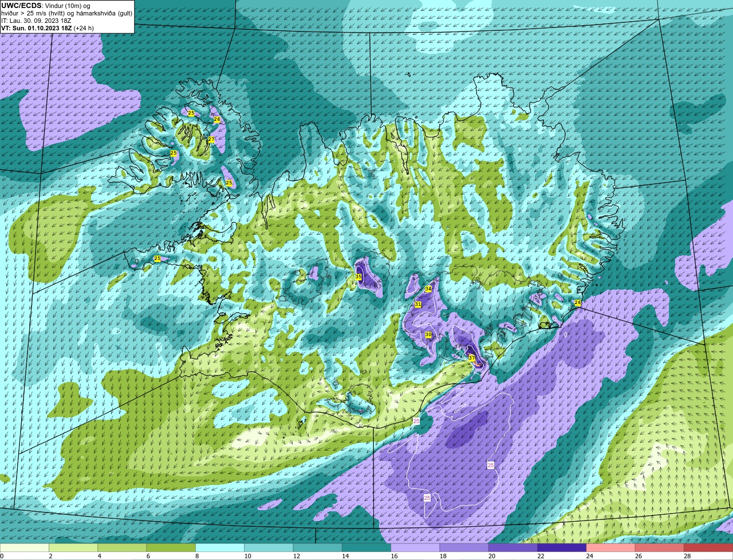Select the "6" tick label on color bar

pos(148,556)
